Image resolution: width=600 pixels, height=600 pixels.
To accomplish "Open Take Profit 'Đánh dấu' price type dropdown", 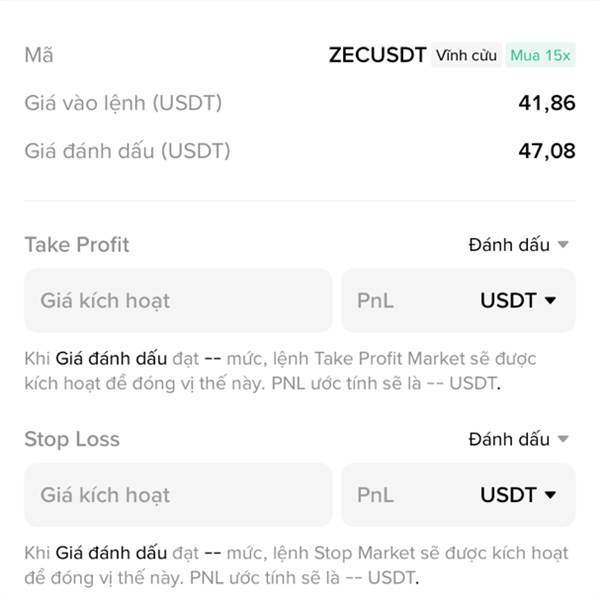I will coord(518,245).
